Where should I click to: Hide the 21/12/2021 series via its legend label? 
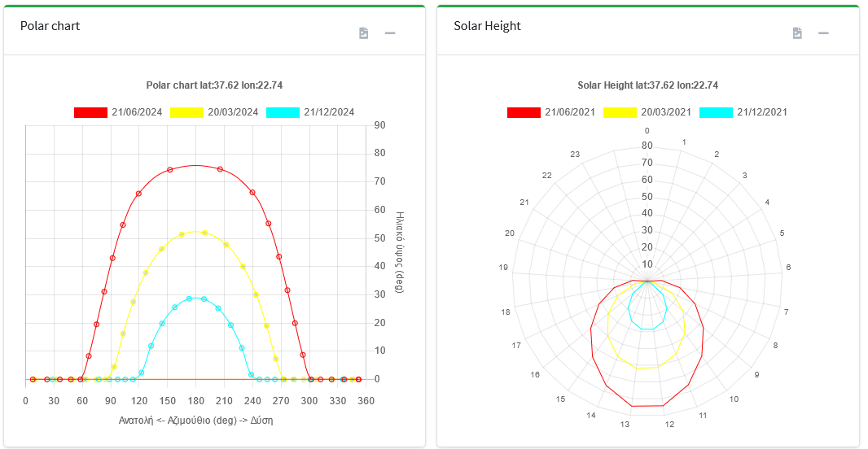click(x=761, y=112)
